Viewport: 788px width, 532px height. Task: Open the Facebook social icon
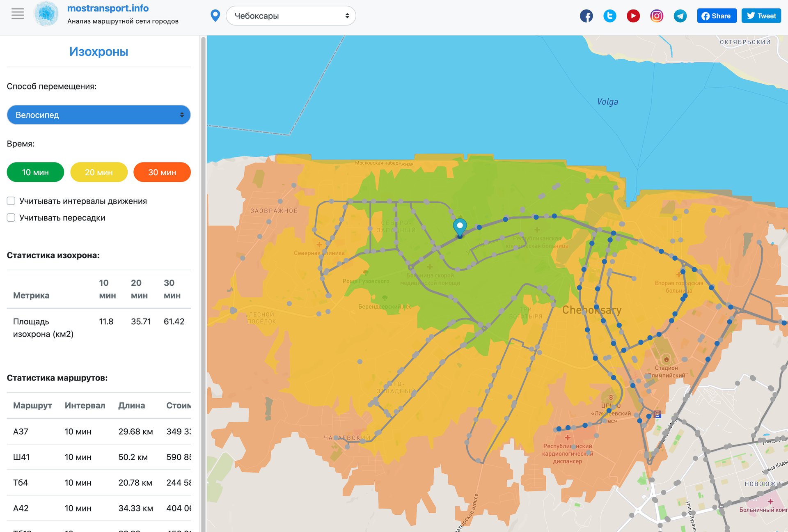point(586,16)
